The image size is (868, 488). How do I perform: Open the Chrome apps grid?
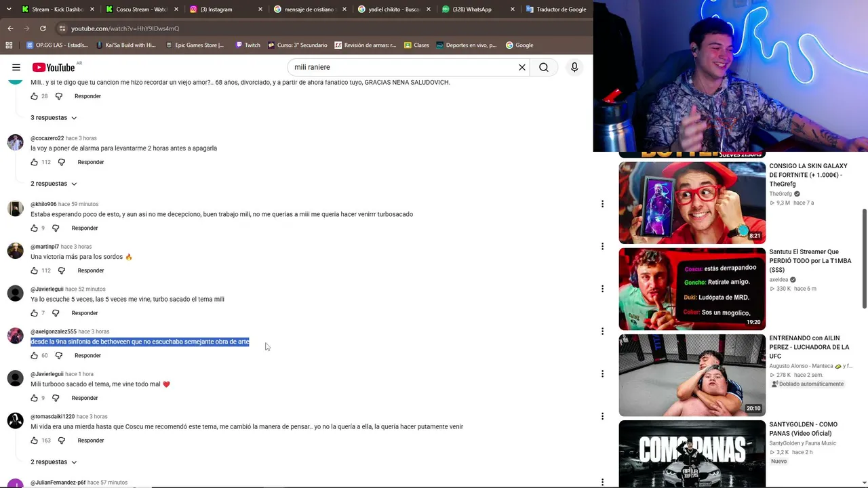(9, 45)
